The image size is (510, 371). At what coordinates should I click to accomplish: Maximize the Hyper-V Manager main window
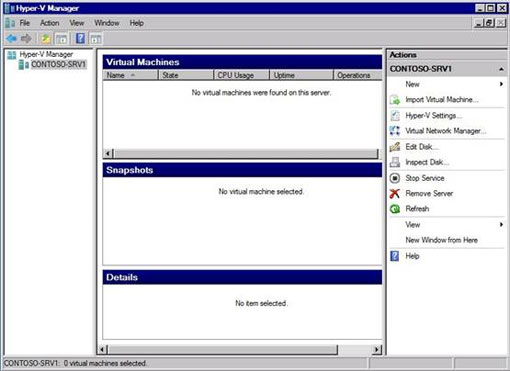pos(491,8)
